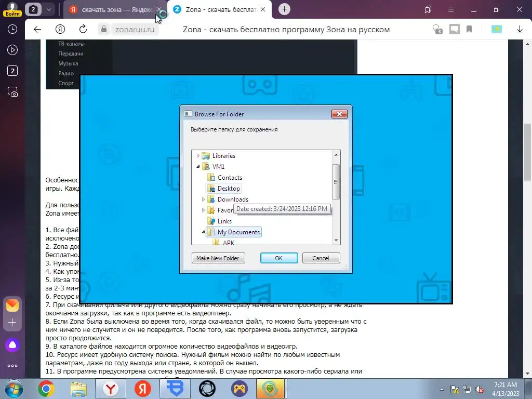Collapse the VM1 tree node
This screenshot has width=532, height=399.
pyautogui.click(x=198, y=167)
